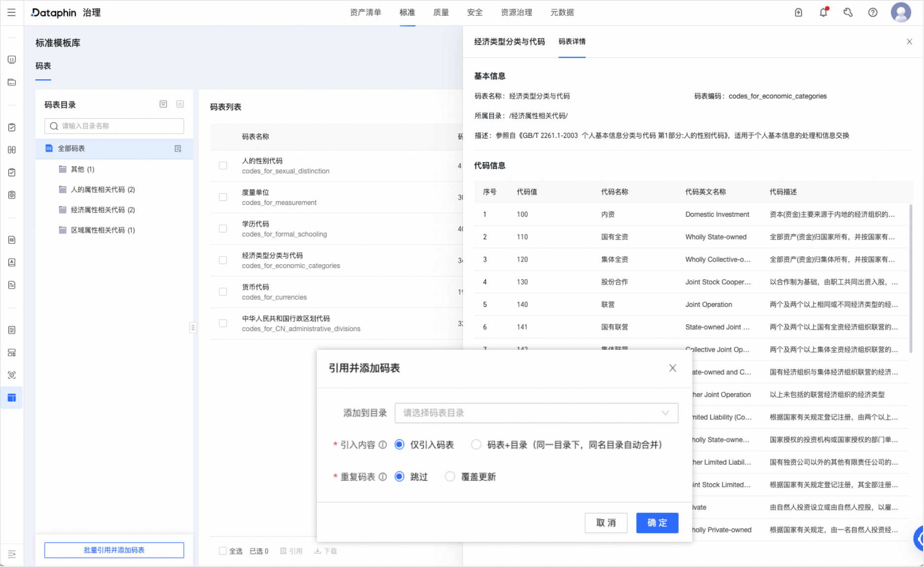Click the directory name search field
The height and width of the screenshot is (567, 924).
(x=114, y=126)
